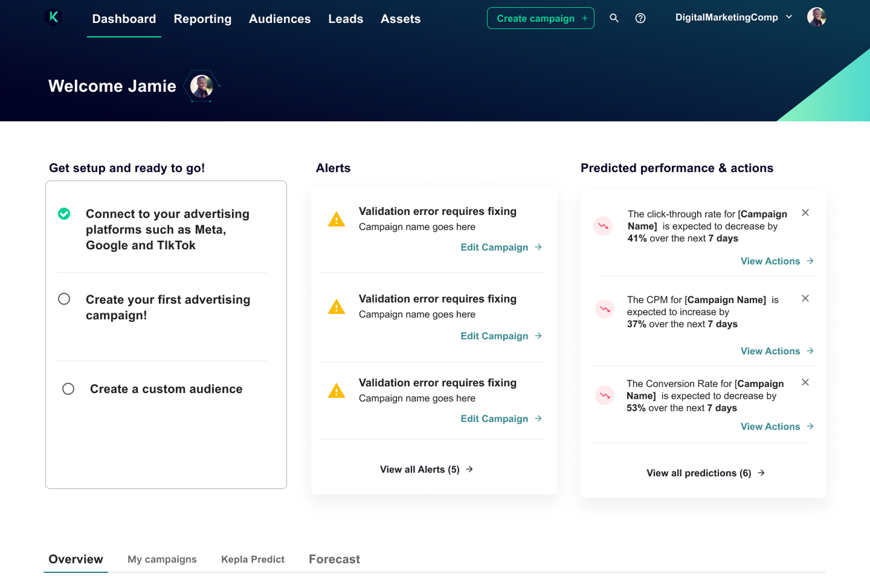Click the trend icon beside click-through rate prediction
Viewport: 870px width, 588px height.
click(x=603, y=226)
